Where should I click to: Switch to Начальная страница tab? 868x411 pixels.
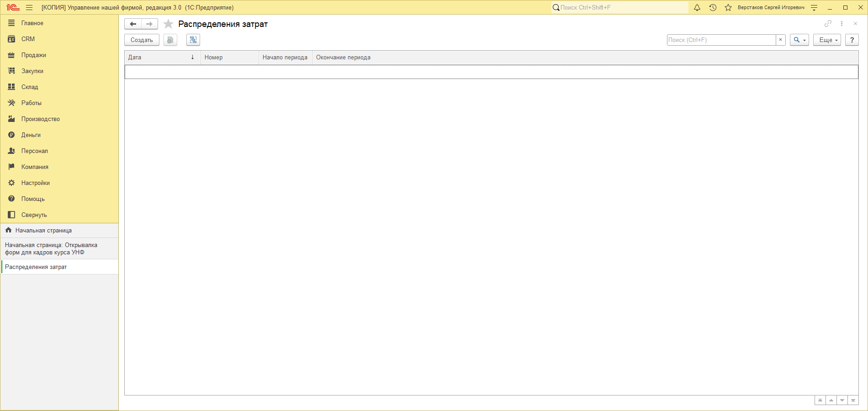[59, 230]
